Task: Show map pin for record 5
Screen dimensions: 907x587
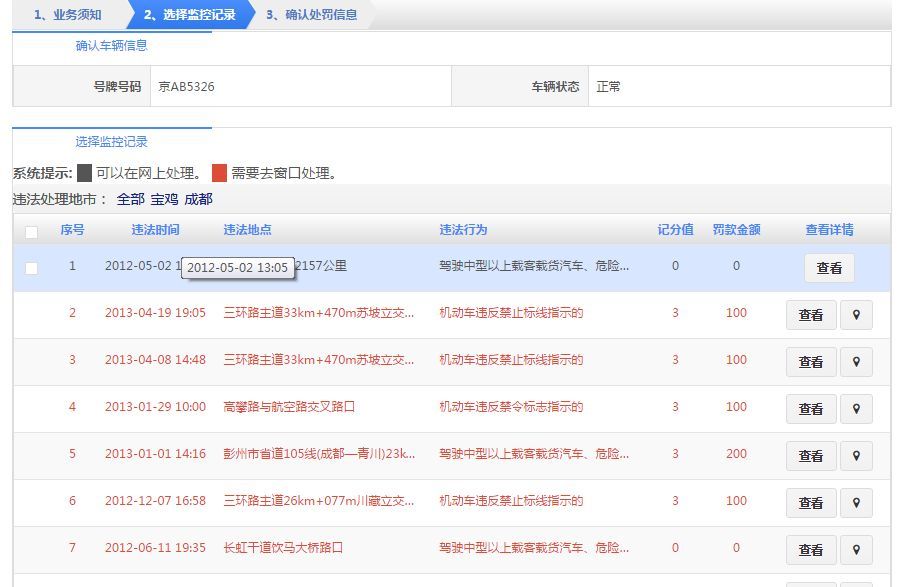Action: click(856, 456)
